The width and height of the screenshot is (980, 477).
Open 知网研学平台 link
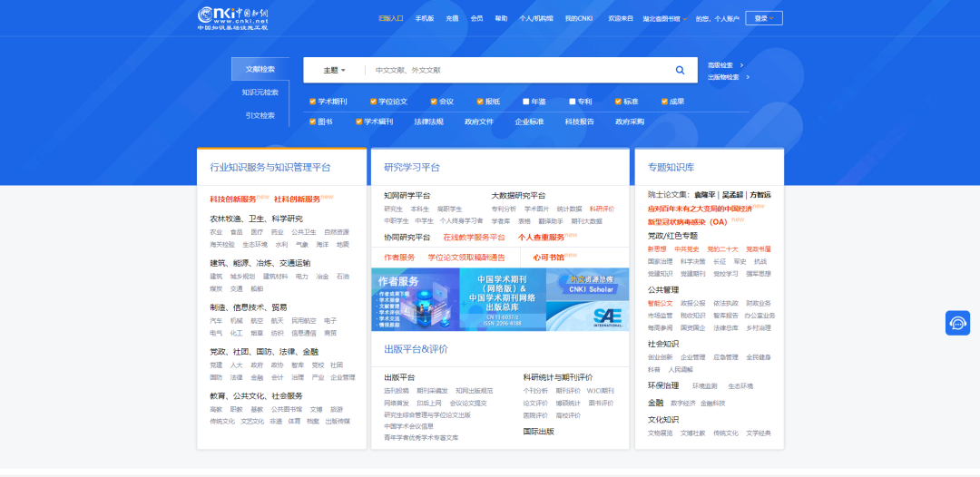[407, 195]
